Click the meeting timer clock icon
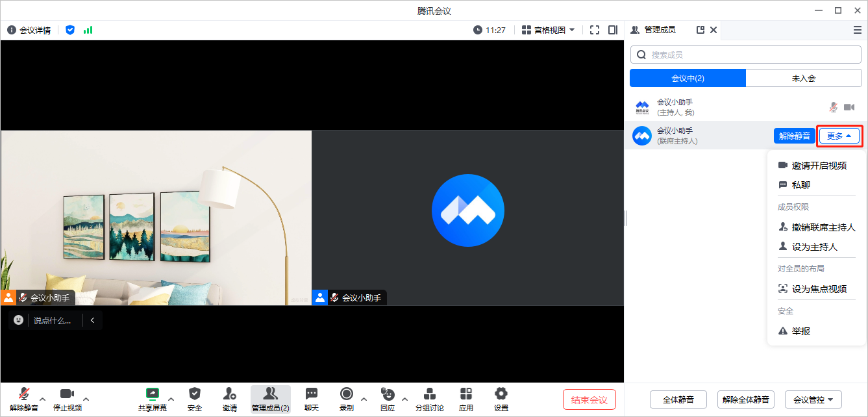The image size is (868, 417). click(478, 30)
